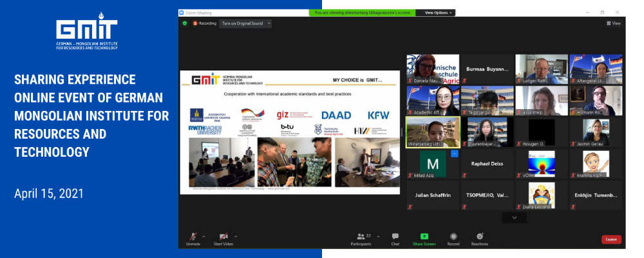Screen dimensions: 644x258
Task: Click the KFW logo on shared slide
Action: point(378,115)
